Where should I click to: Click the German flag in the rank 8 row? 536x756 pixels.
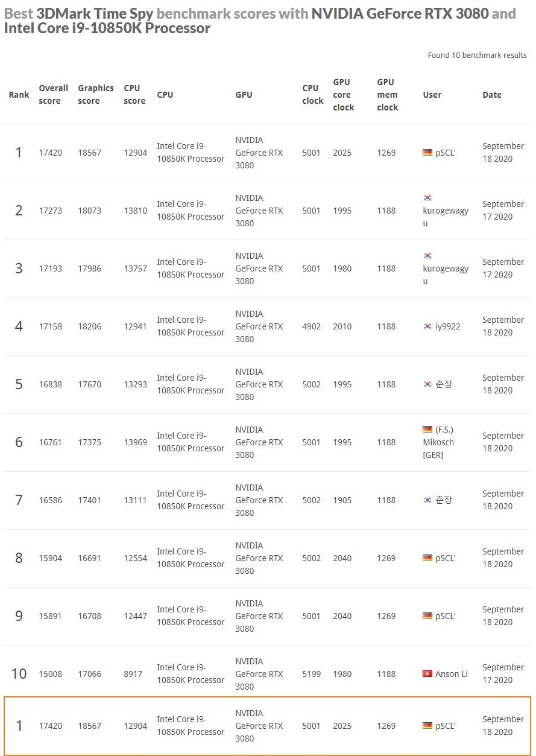click(x=427, y=558)
